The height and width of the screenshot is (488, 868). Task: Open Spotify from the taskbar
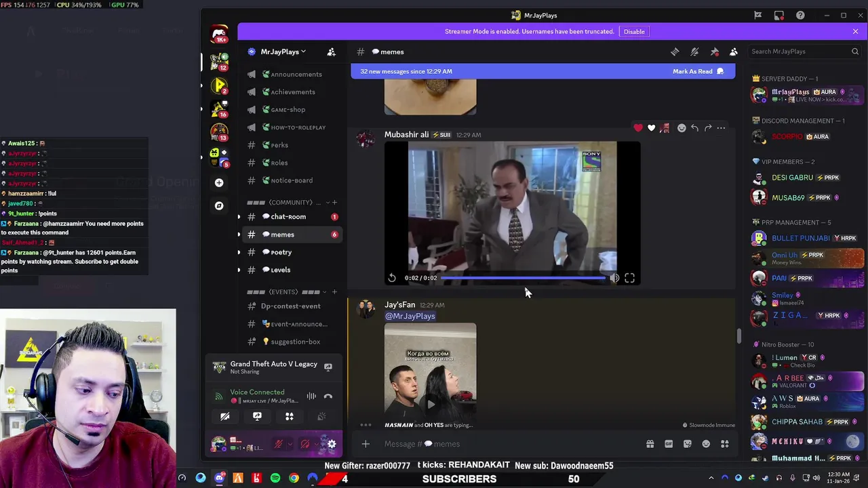[x=275, y=479]
